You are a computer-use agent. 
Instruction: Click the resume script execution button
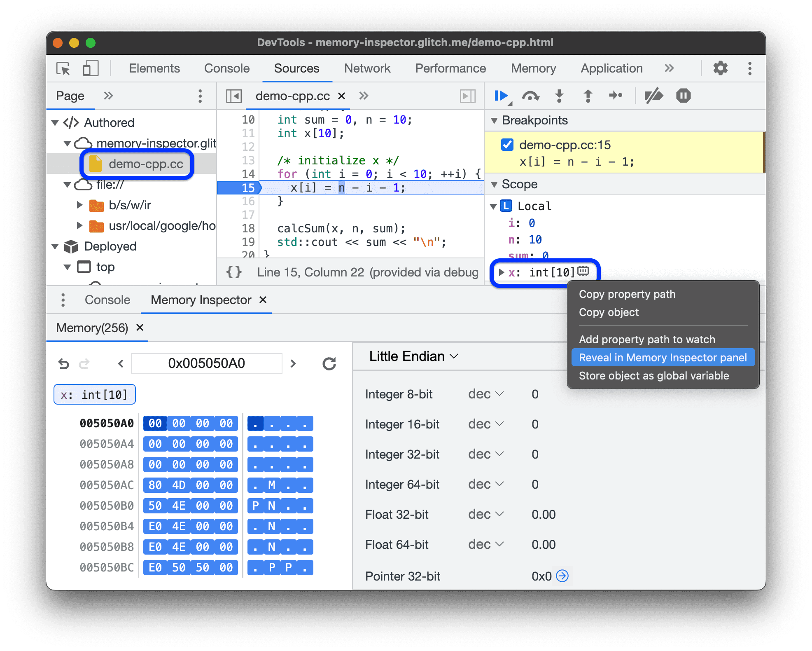pos(503,98)
